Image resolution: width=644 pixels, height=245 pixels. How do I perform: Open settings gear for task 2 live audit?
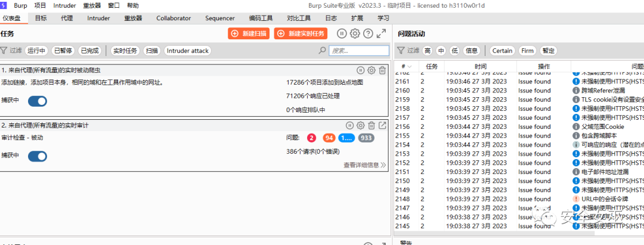pos(361,126)
